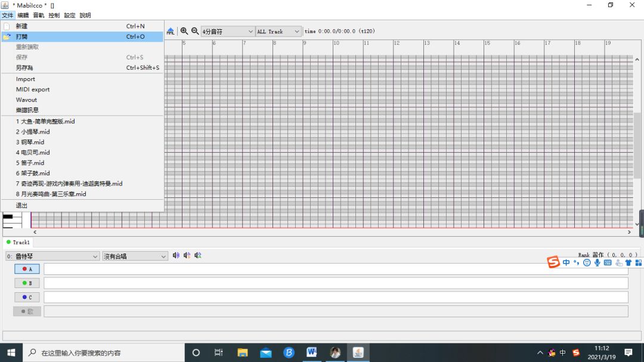This screenshot has height=362, width=644.
Task: Click the MML input toolbar icon
Action: [x=171, y=31]
